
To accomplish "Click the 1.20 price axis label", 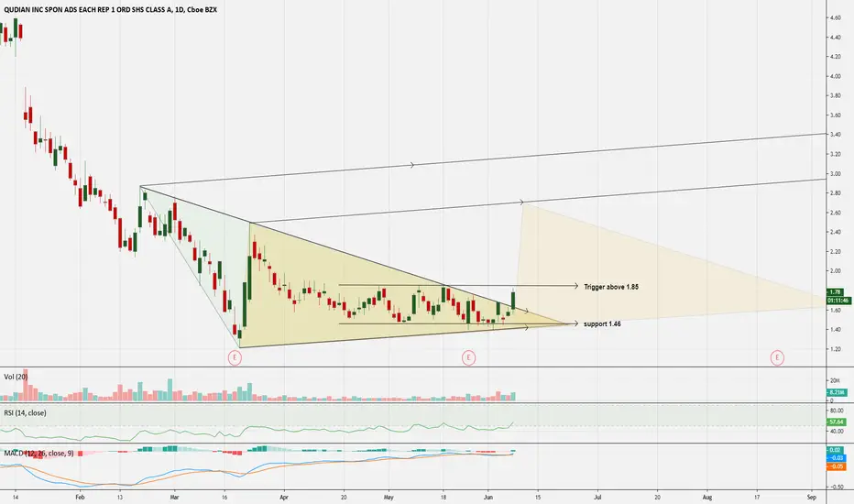I will click(835, 349).
